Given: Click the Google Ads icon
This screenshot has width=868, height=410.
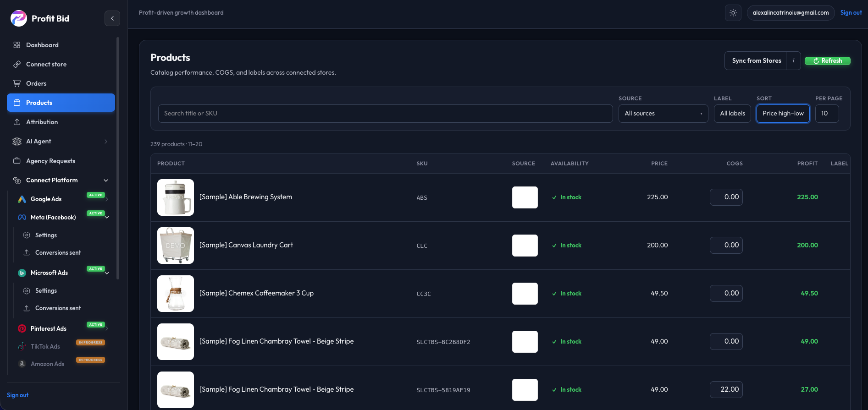Looking at the screenshot, I should click(22, 199).
